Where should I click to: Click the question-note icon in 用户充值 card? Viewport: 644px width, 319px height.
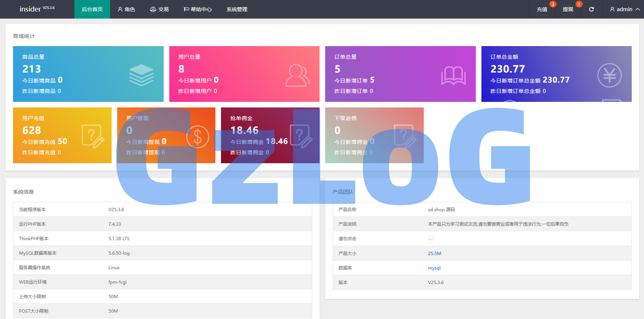click(93, 136)
